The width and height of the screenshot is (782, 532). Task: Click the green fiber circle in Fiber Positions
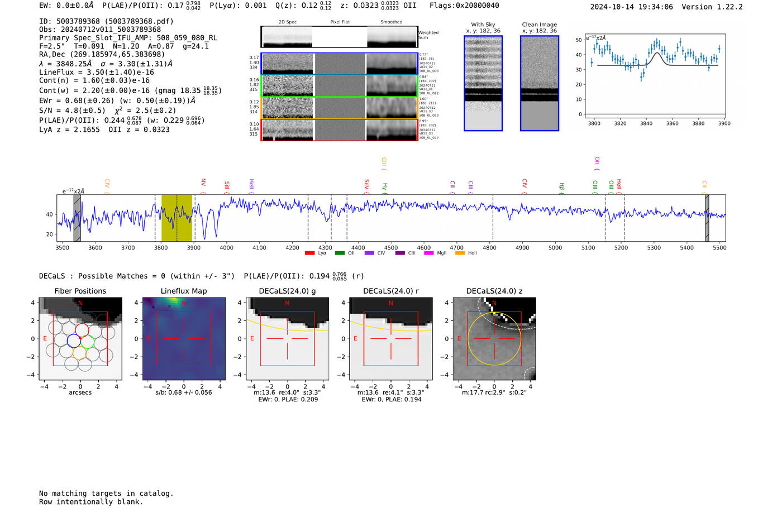pyautogui.click(x=87, y=342)
